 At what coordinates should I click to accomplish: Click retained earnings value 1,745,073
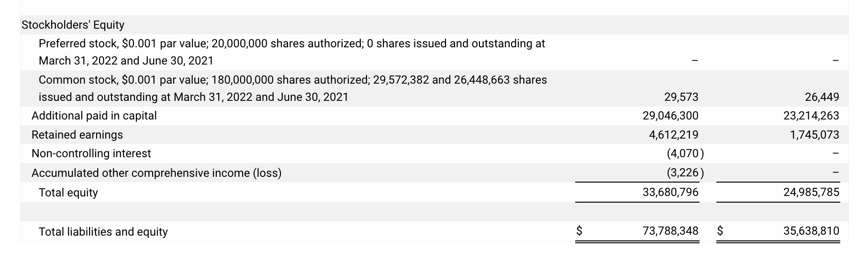tap(814, 135)
